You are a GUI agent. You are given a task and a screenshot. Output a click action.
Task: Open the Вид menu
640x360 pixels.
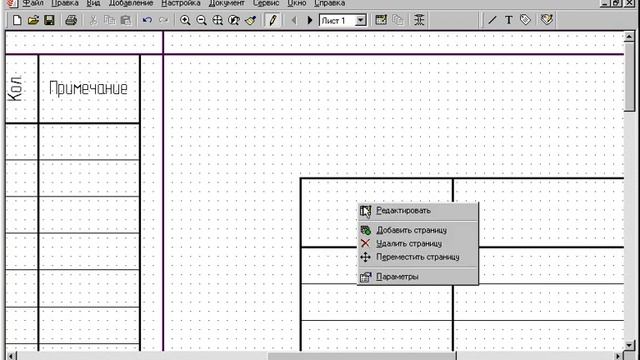point(93,3)
